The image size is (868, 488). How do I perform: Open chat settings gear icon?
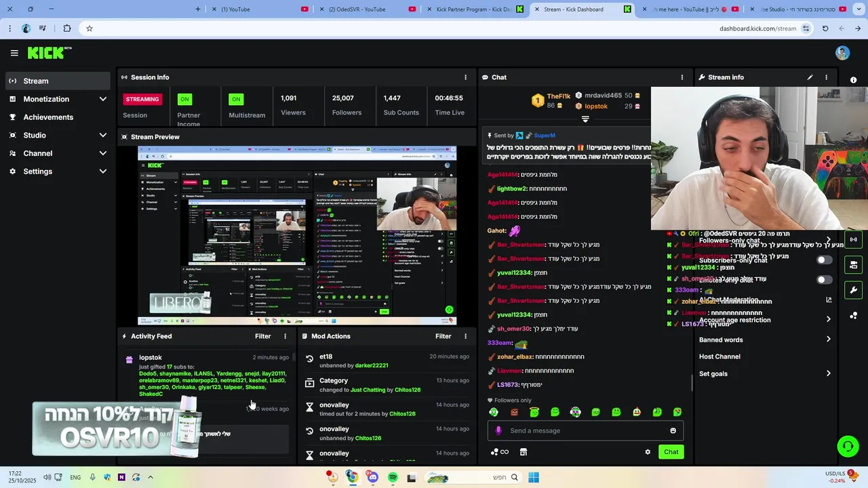tap(648, 452)
